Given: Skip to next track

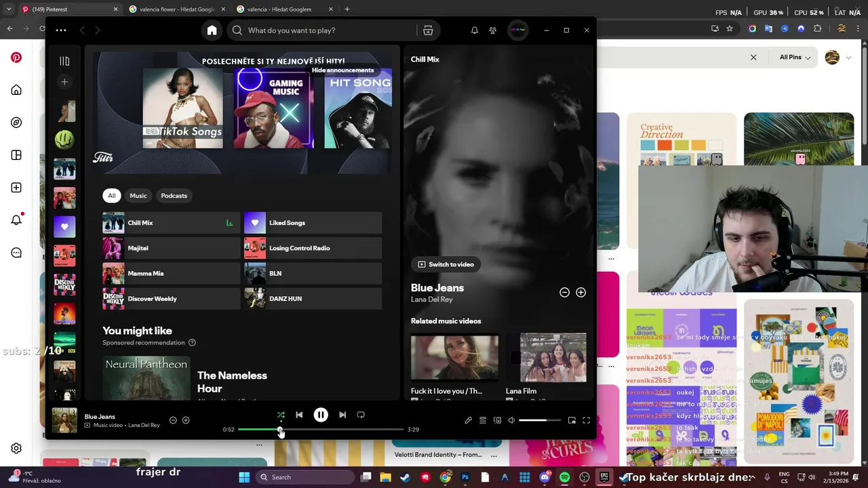Looking at the screenshot, I should click(342, 415).
